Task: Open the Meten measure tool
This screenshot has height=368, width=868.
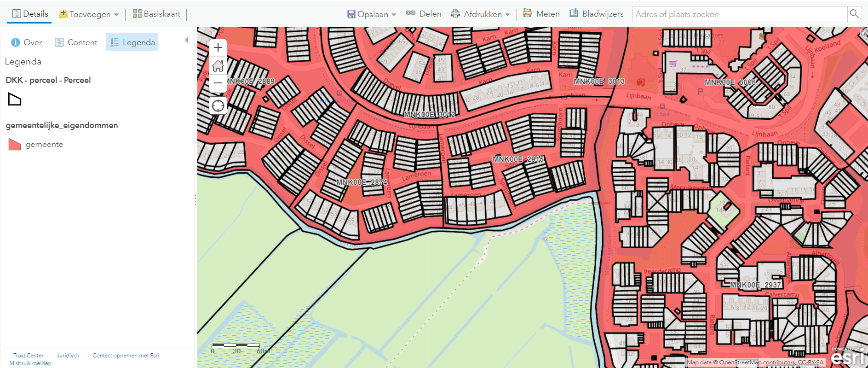Action: point(541,14)
